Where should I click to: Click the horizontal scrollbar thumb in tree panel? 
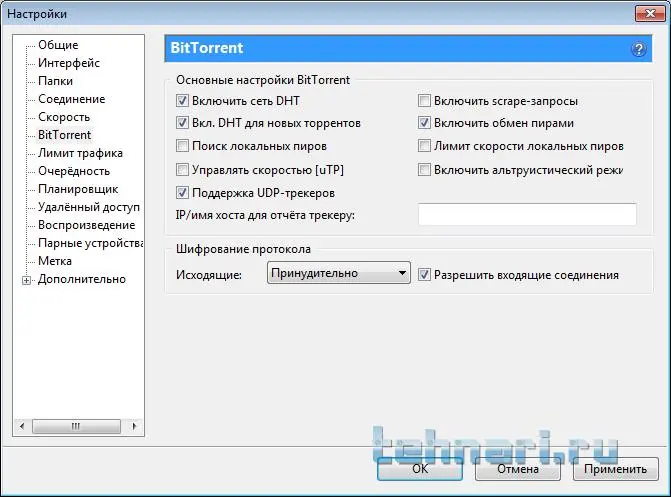click(76, 426)
